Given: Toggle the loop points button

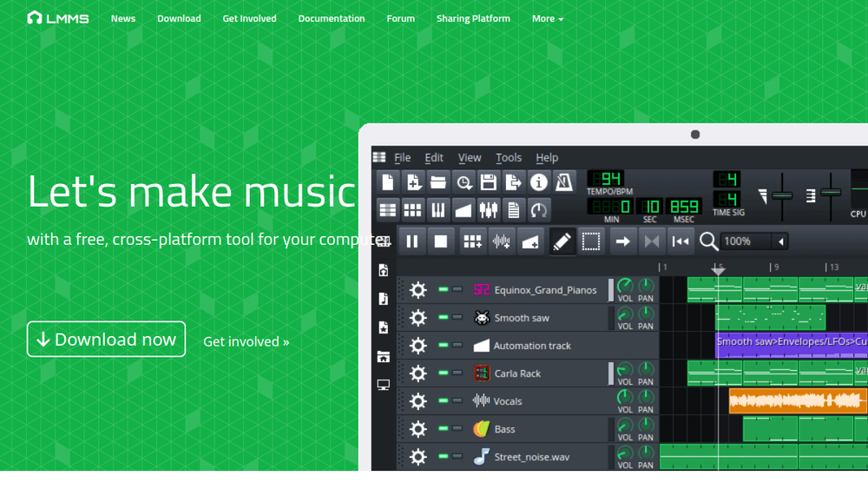Looking at the screenshot, I should [x=652, y=241].
